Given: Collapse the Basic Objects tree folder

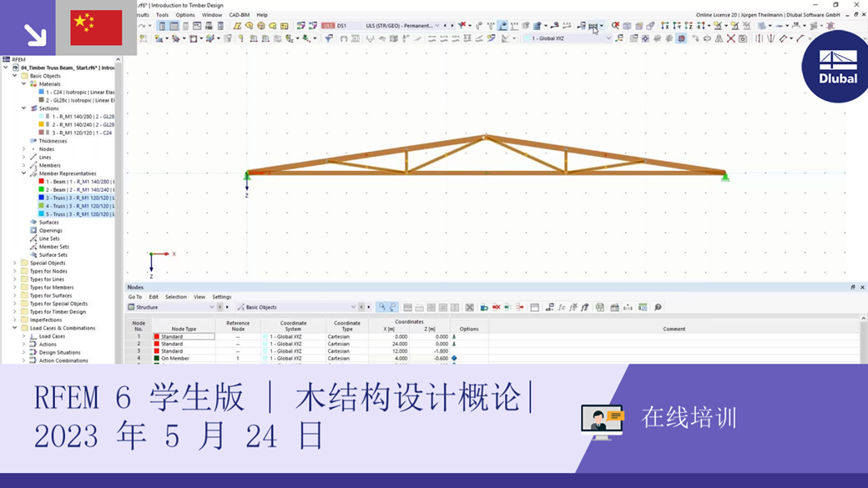Looking at the screenshot, I should pos(15,76).
